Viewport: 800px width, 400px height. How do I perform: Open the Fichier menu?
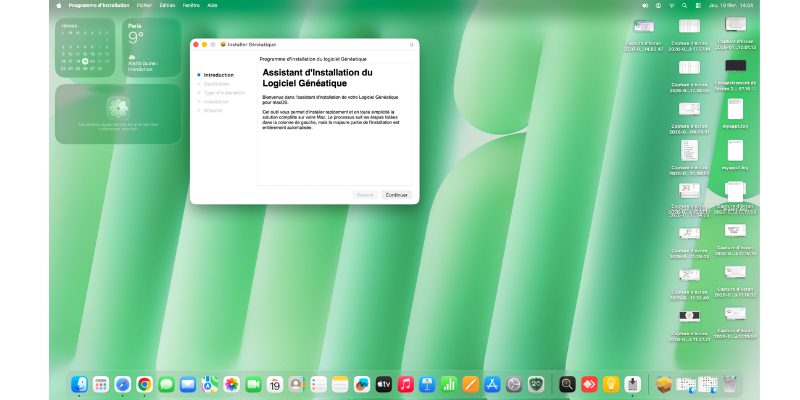click(x=144, y=5)
